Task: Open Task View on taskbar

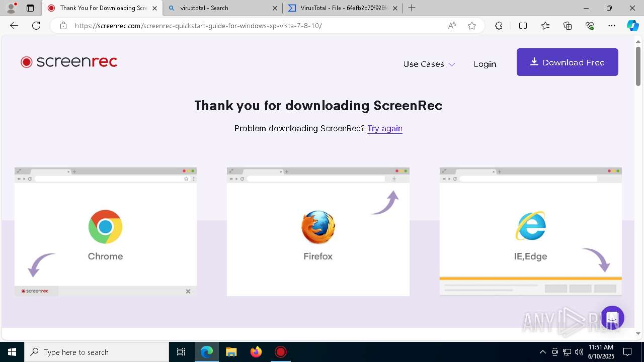Action: click(x=181, y=352)
